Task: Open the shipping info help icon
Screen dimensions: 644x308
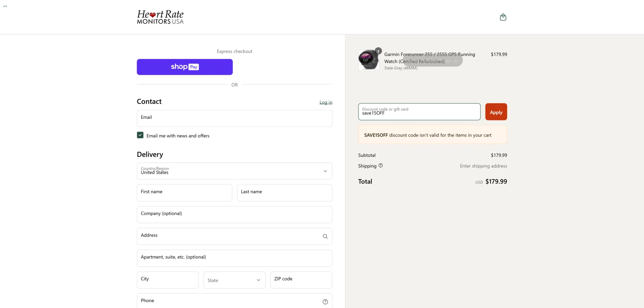Action: [380, 166]
